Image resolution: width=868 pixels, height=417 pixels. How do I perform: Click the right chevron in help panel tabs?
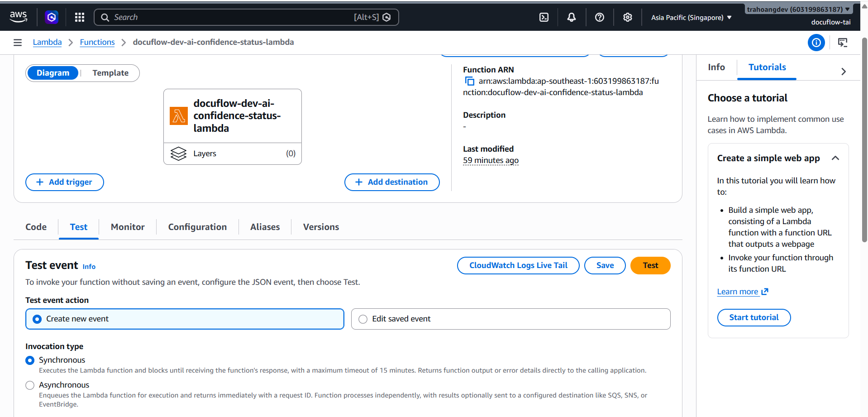[x=844, y=72]
